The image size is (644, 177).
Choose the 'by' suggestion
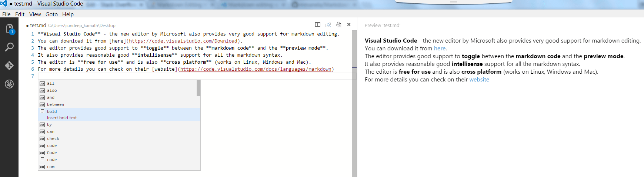pyautogui.click(x=119, y=124)
